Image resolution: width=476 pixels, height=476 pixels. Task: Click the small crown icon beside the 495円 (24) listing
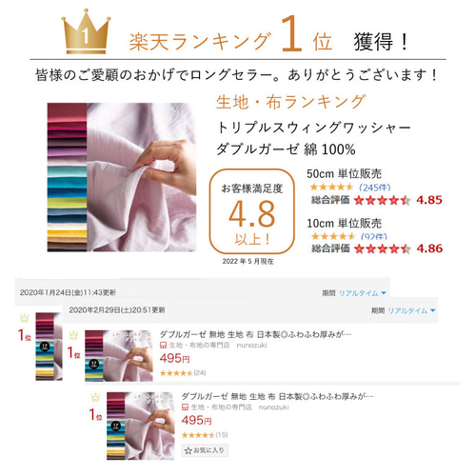pos(73,335)
